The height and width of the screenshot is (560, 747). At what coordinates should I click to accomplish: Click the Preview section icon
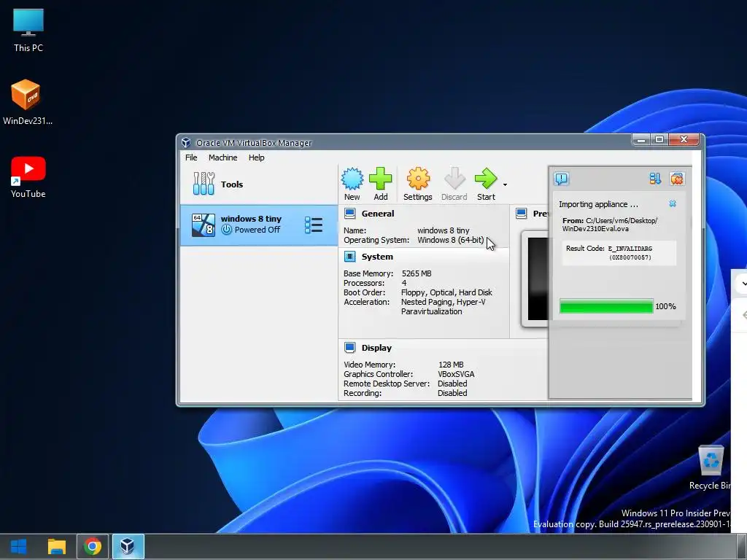coord(521,214)
